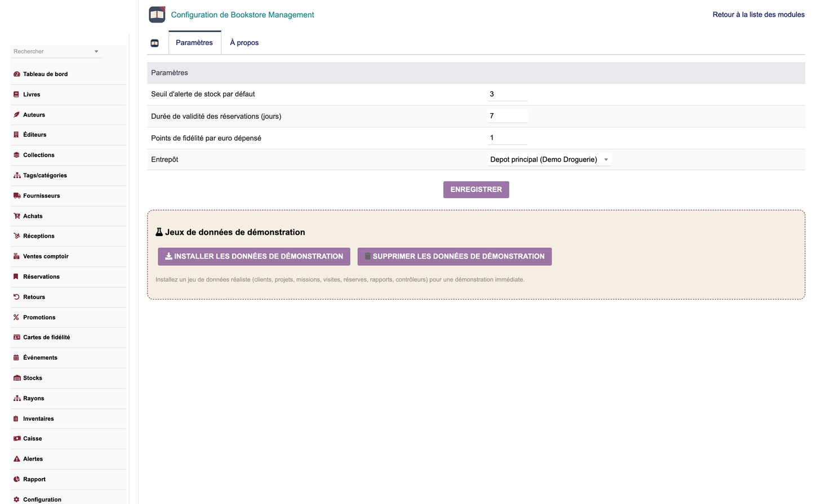
Task: Follow Retour à la liste des modules link
Action: click(x=759, y=15)
